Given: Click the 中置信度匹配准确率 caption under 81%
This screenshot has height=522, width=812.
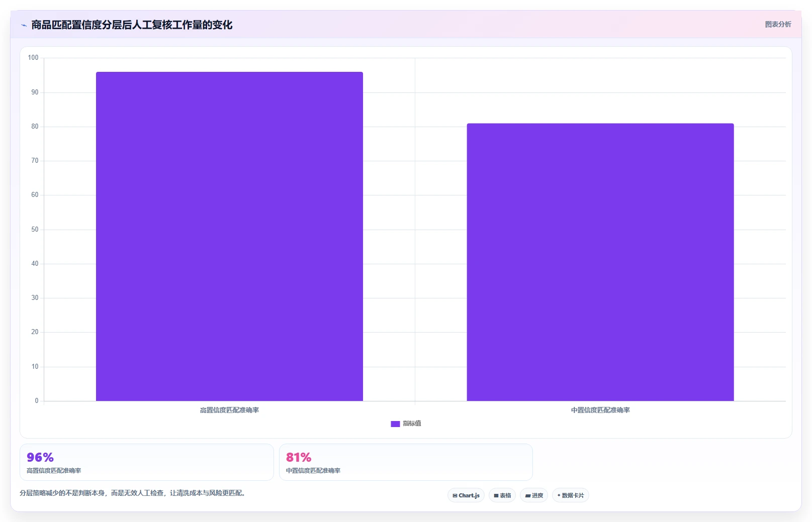Looking at the screenshot, I should 313,471.
